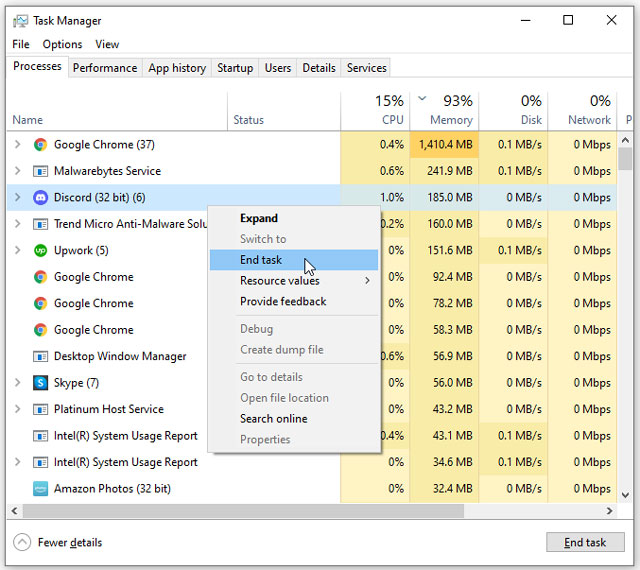Click vertical scrollbar down arrow
The height and width of the screenshot is (570, 640).
625,495
